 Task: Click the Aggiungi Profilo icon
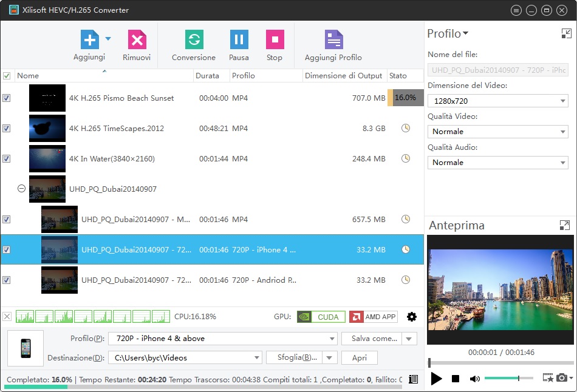tap(334, 39)
